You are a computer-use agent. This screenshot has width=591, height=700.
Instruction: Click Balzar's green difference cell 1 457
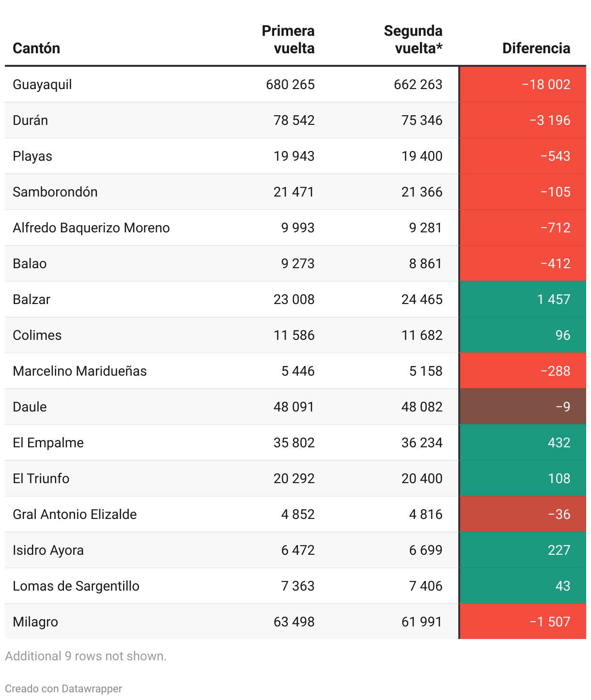(x=553, y=300)
